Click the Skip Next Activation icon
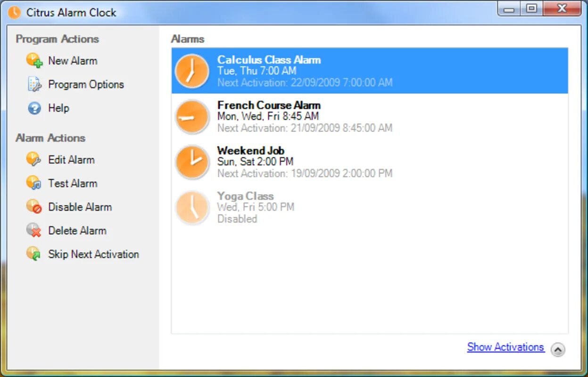 (x=34, y=254)
